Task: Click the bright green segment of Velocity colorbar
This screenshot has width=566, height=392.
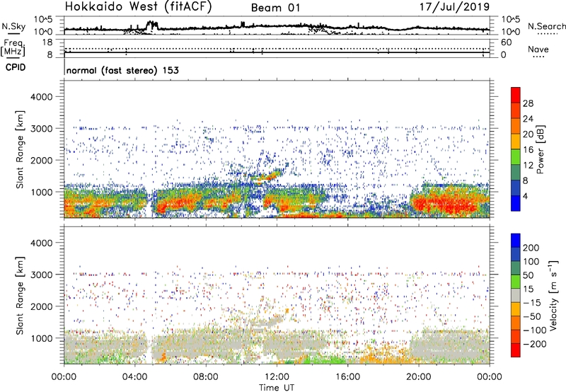Action: coord(516,282)
